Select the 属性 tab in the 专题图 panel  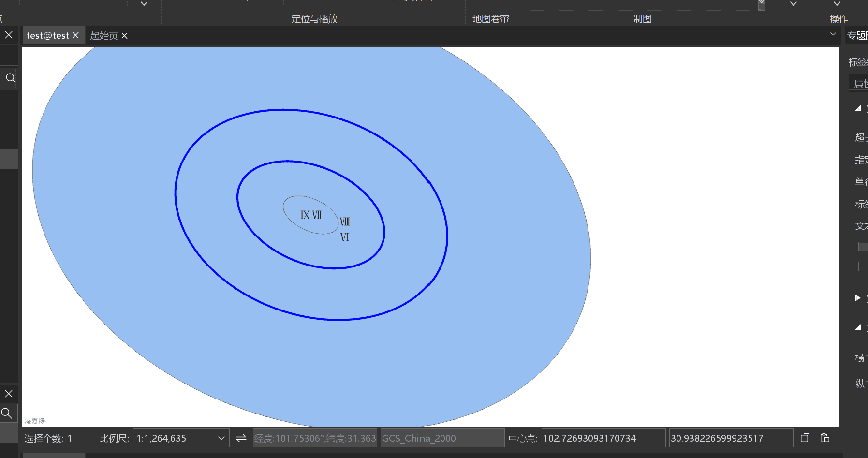point(859,84)
